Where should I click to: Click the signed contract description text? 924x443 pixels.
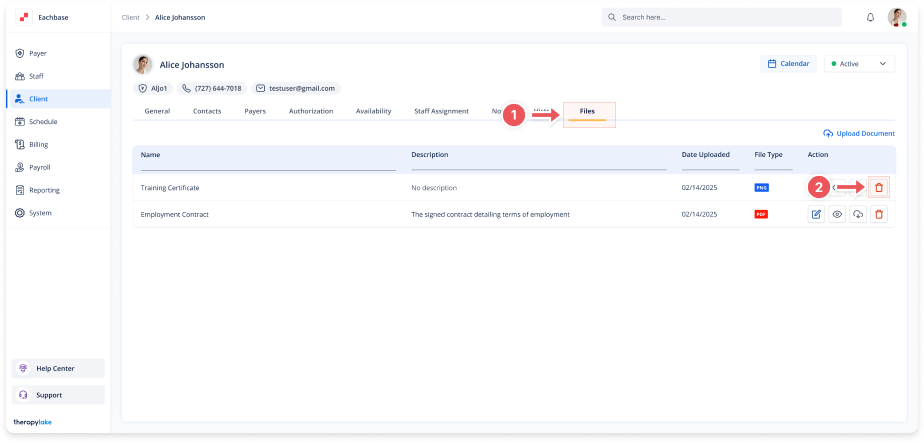[490, 214]
